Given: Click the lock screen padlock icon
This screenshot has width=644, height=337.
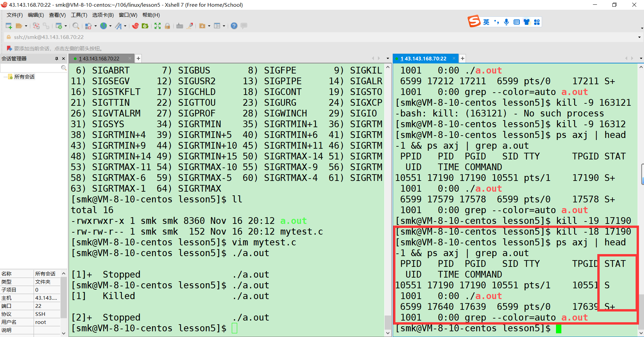Looking at the screenshot, I should (167, 26).
